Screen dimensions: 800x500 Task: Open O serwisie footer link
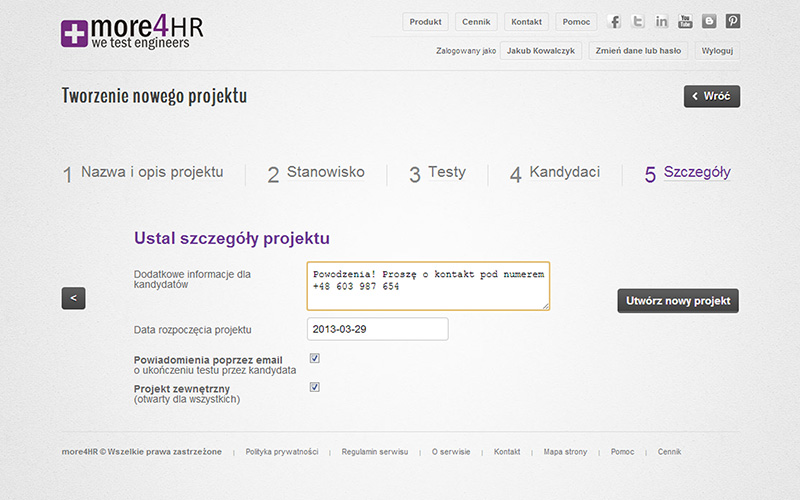point(451,452)
